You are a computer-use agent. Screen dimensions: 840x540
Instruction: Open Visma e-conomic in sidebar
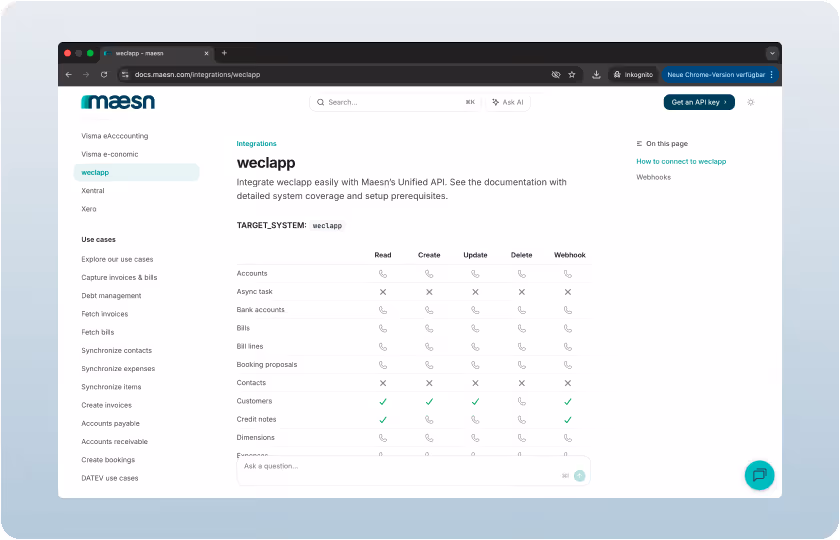(x=110, y=154)
